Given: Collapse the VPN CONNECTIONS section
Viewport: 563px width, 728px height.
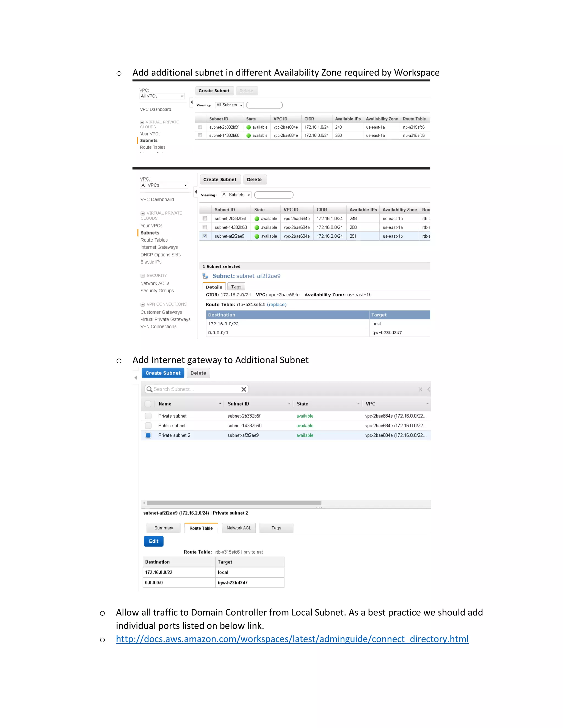Looking at the screenshot, I should coord(142,304).
